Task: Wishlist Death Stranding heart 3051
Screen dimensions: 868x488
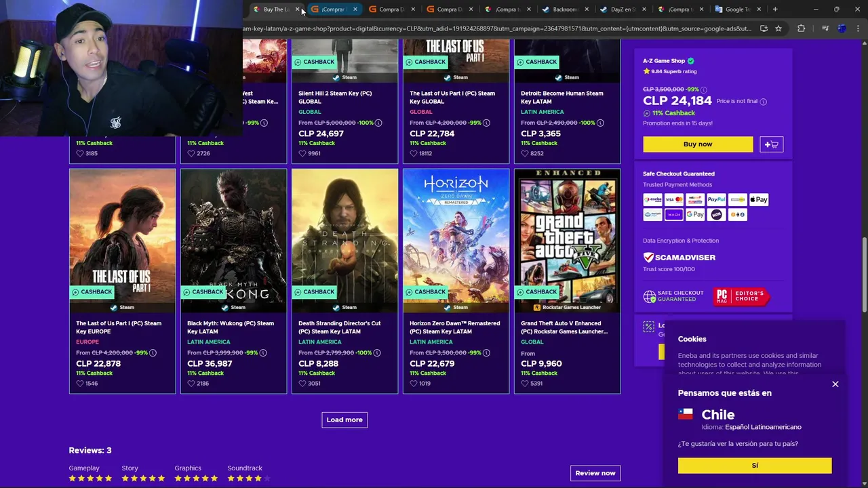Action: click(x=302, y=384)
